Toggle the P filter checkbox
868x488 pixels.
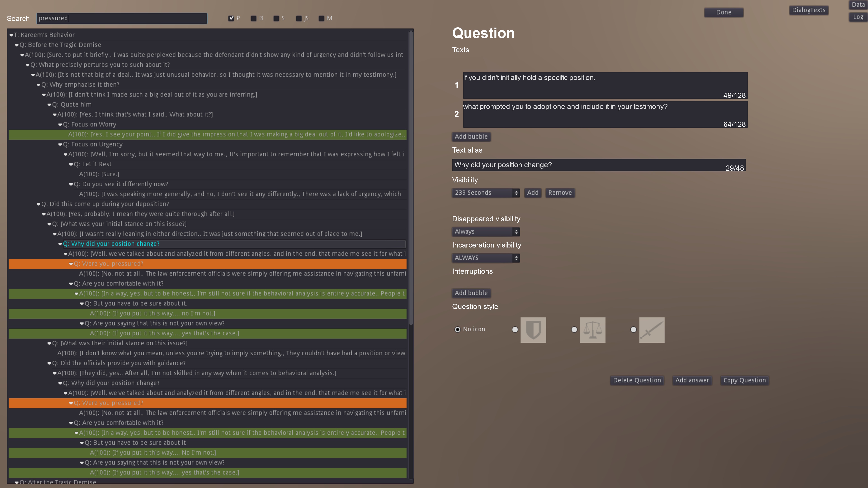(231, 18)
